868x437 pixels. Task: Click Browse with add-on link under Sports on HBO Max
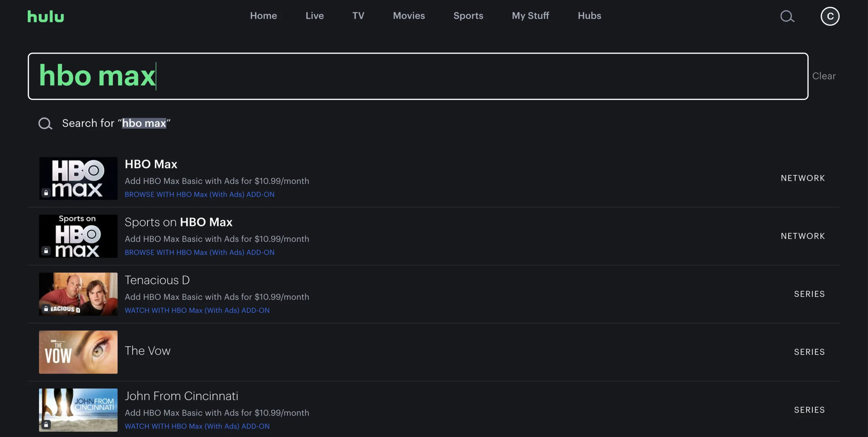point(200,252)
